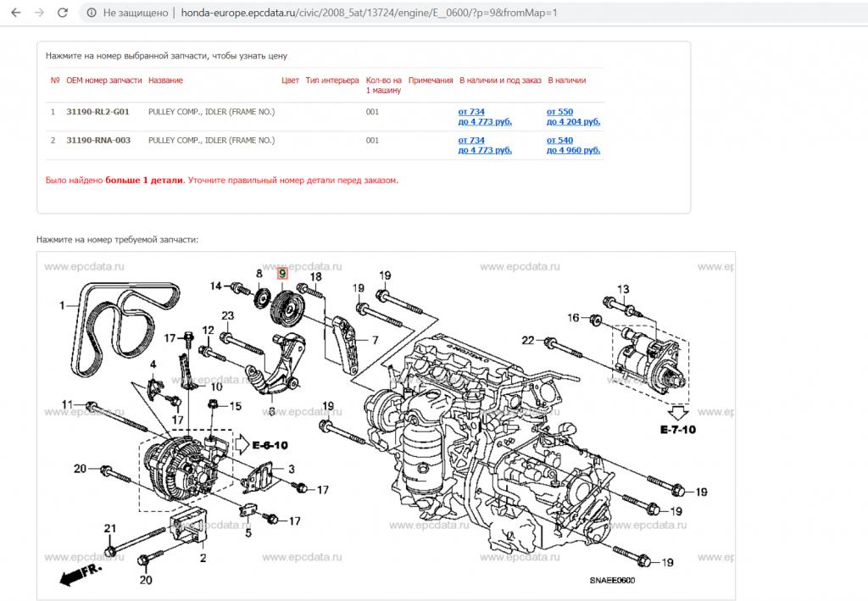Select belt part number 1 in the diagram
Image resolution: width=868 pixels, height=601 pixels.
tap(62, 305)
